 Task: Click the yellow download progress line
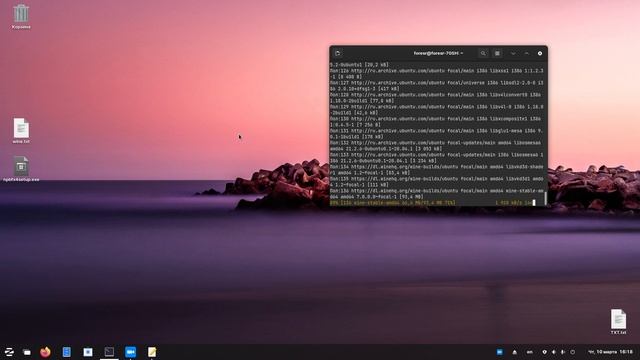click(x=432, y=202)
